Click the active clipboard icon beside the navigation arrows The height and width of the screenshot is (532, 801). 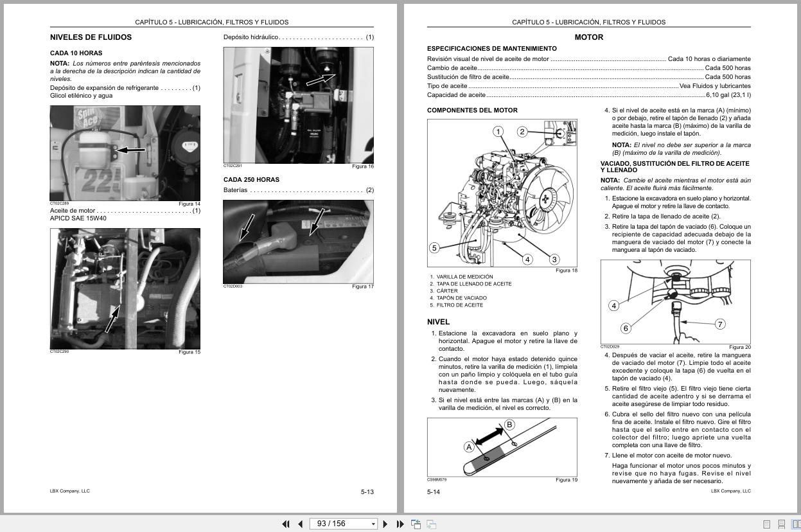416,524
